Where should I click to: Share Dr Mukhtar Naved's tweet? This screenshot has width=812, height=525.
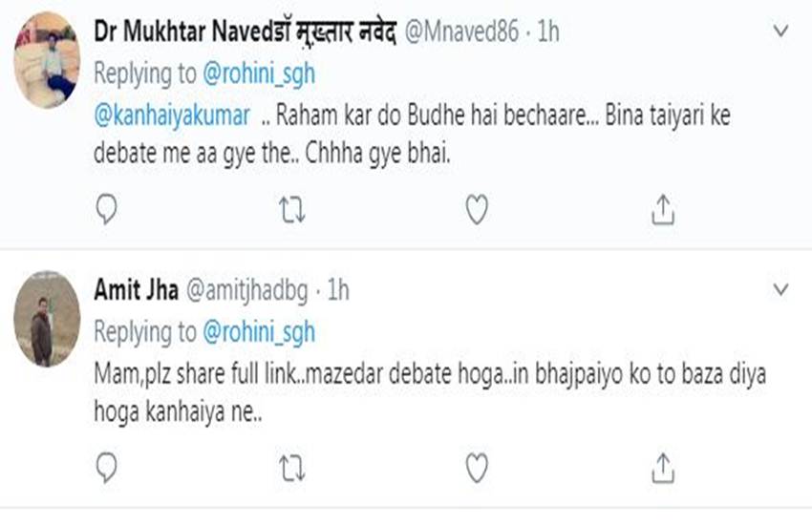[663, 210]
